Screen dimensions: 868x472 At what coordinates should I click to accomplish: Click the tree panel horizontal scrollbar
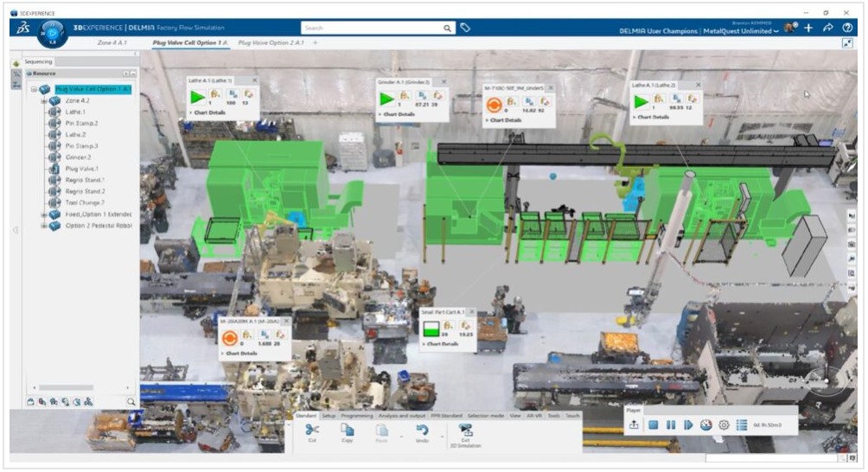66,388
